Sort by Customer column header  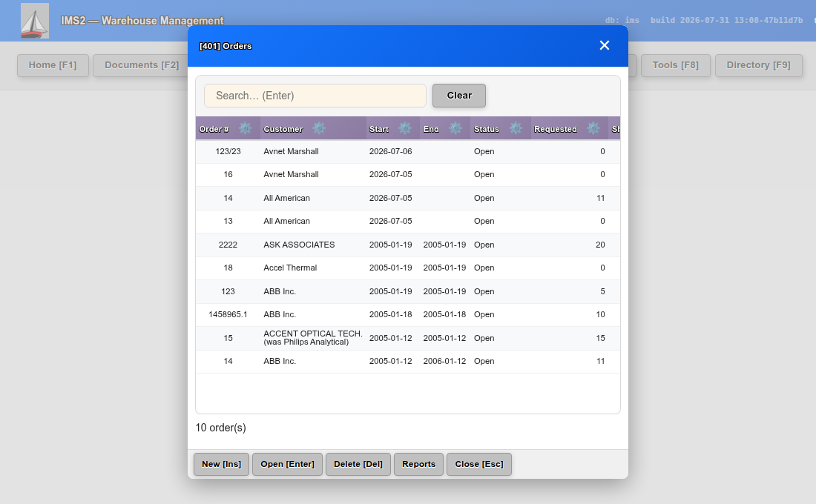pos(283,129)
